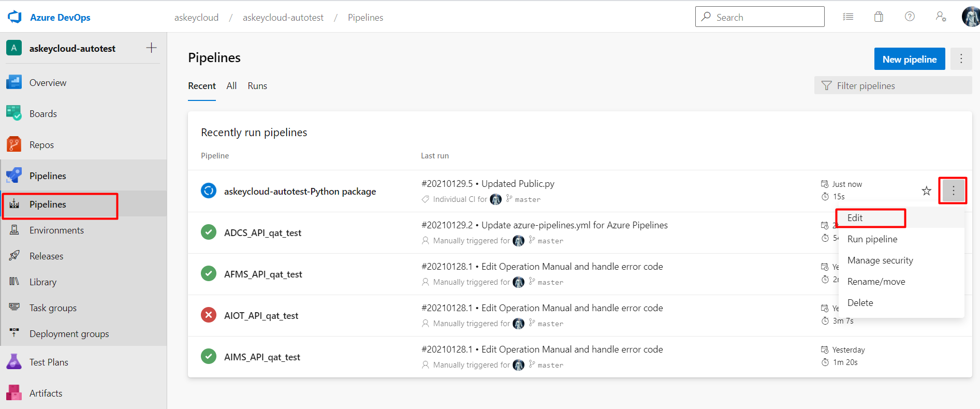Image resolution: width=980 pixels, height=409 pixels.
Task: Click the plus button beside askeycloud-autotest project
Action: pos(151,48)
